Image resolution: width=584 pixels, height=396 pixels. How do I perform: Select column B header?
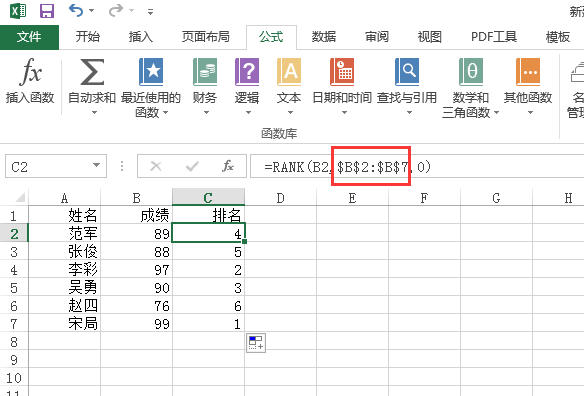[x=136, y=197]
